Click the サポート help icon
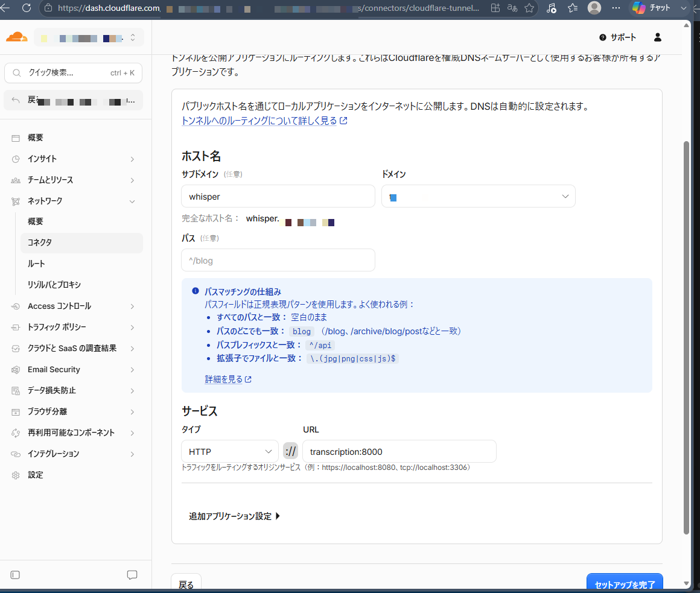Image resolution: width=700 pixels, height=593 pixels. [603, 37]
